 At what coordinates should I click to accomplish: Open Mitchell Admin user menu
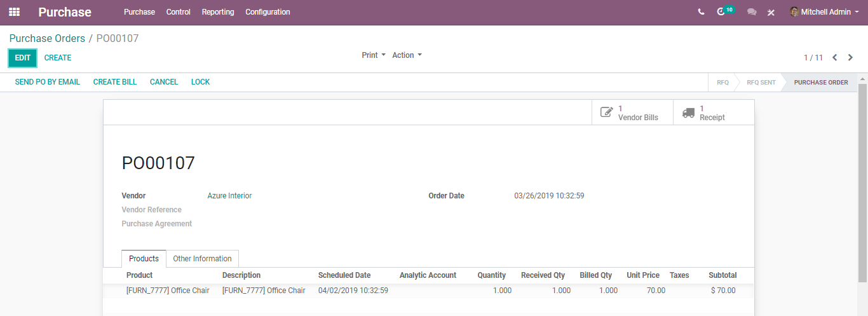tap(824, 12)
